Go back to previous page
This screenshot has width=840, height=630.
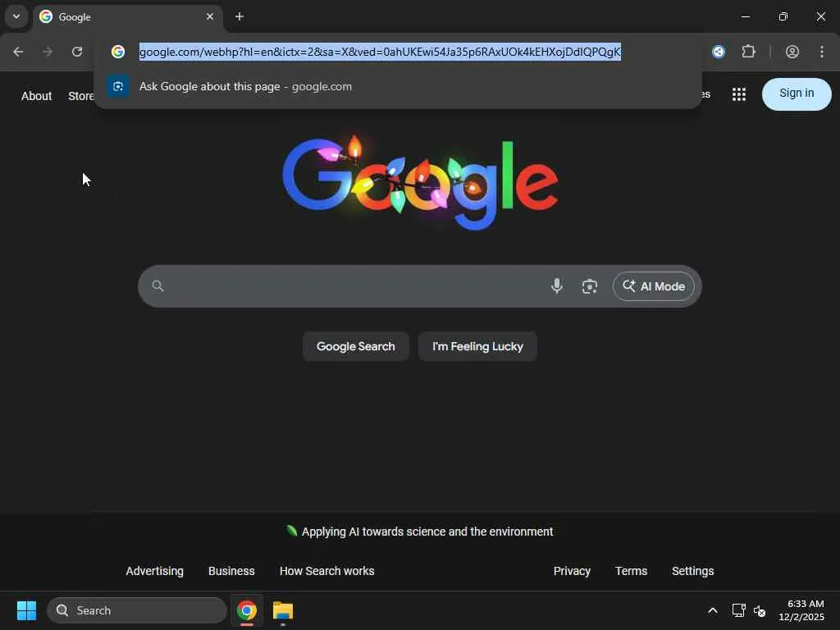click(18, 52)
